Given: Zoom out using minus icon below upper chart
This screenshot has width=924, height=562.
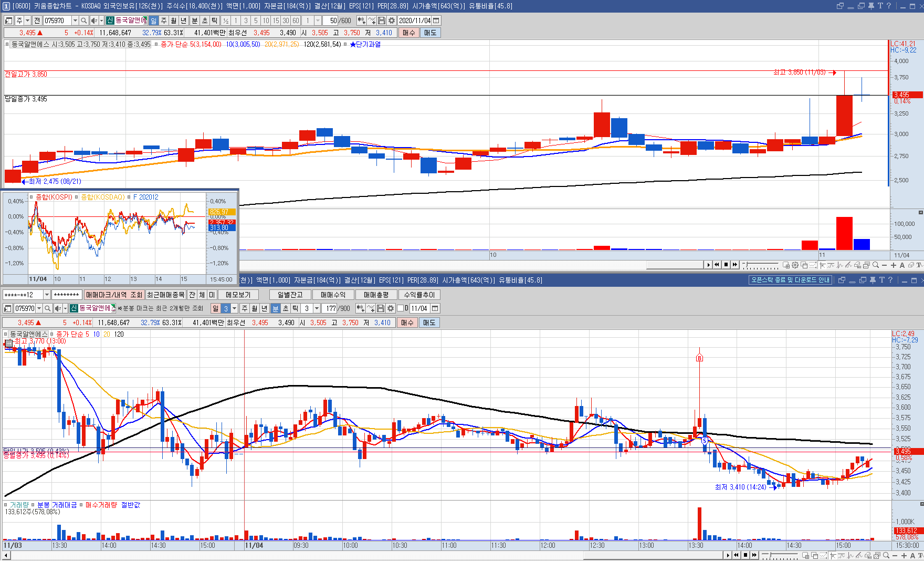Looking at the screenshot, I should pos(885,265).
